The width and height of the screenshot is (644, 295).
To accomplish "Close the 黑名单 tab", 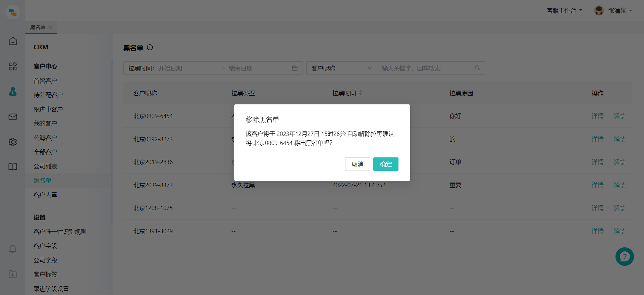I will click(50, 27).
